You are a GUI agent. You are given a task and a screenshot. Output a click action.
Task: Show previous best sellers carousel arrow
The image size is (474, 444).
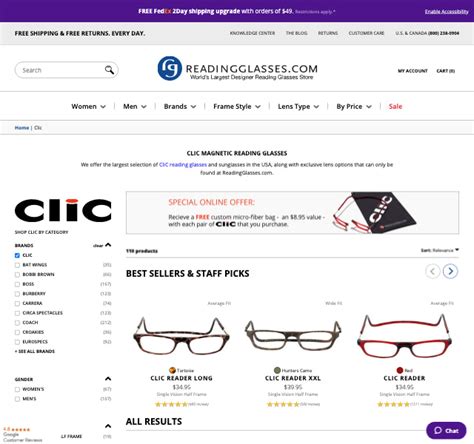433,271
